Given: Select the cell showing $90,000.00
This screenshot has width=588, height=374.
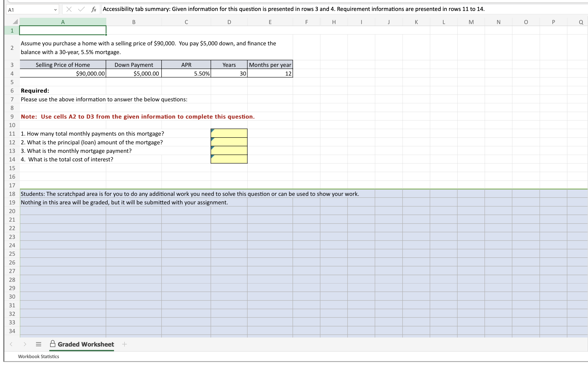Looking at the screenshot, I should tap(63, 74).
